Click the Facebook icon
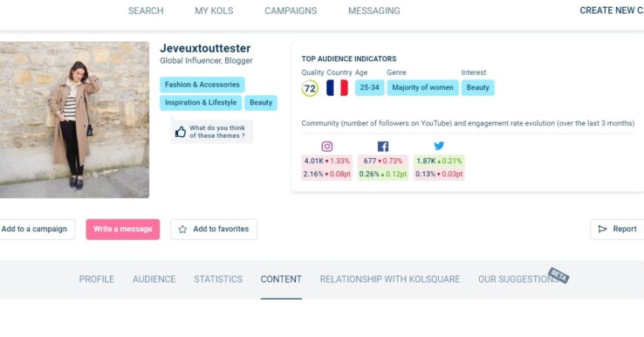Image resolution: width=644 pixels, height=337 pixels. click(x=383, y=147)
